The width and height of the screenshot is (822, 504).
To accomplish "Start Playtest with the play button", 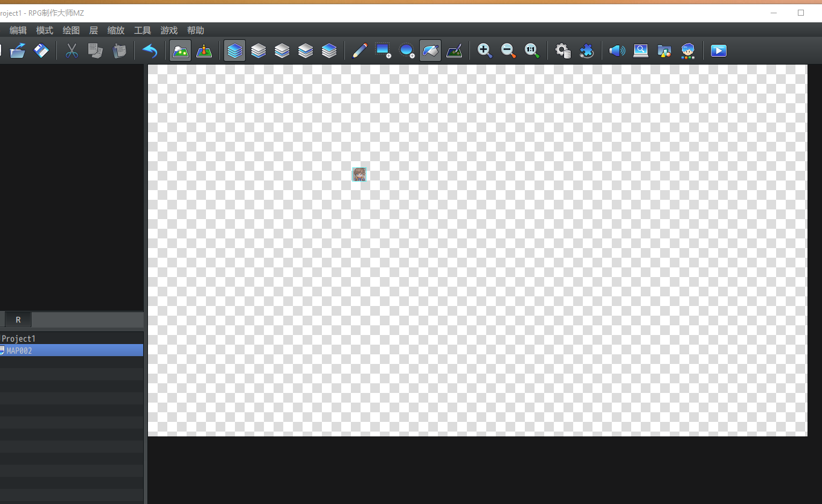I will pyautogui.click(x=718, y=51).
